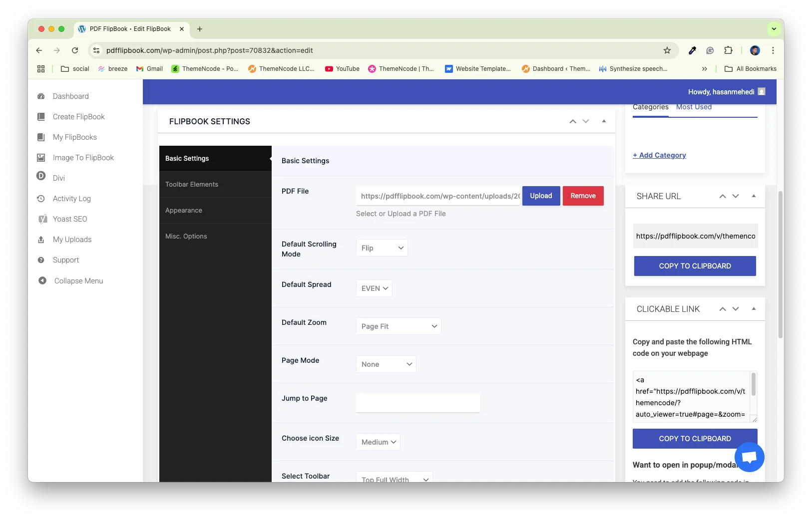
Task: Collapse the FlipBook Settings panel
Action: coord(604,121)
